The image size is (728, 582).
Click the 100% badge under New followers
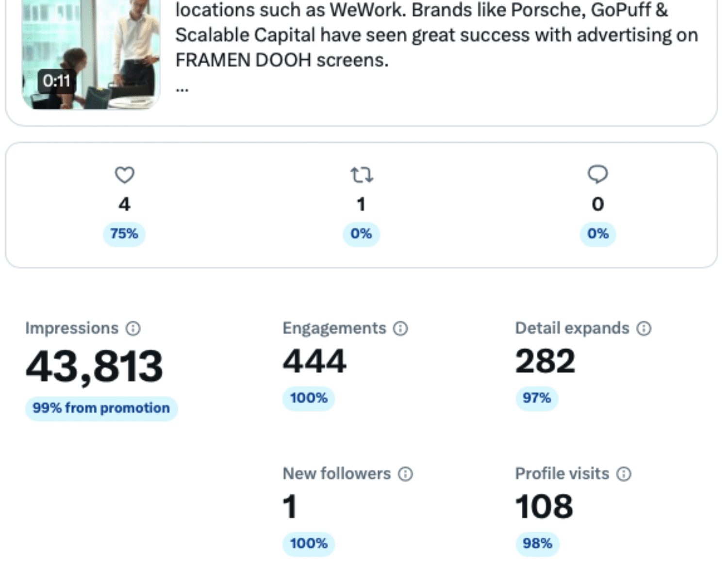(309, 543)
